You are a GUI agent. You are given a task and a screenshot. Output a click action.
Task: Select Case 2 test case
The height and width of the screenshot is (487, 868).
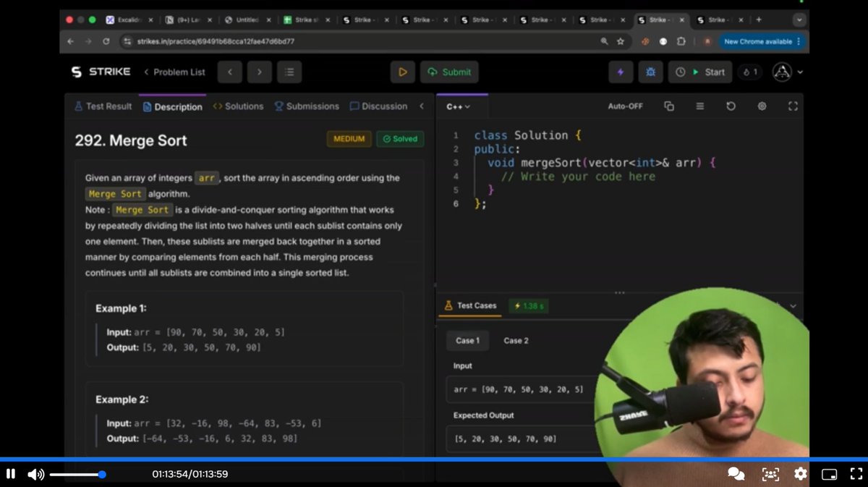[x=516, y=341]
